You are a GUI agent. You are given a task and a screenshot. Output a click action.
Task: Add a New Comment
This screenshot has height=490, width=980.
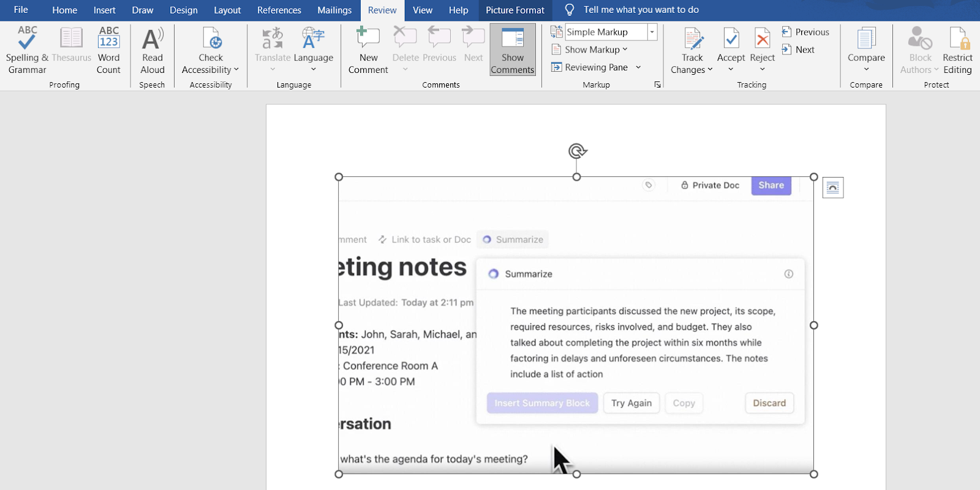(x=368, y=50)
